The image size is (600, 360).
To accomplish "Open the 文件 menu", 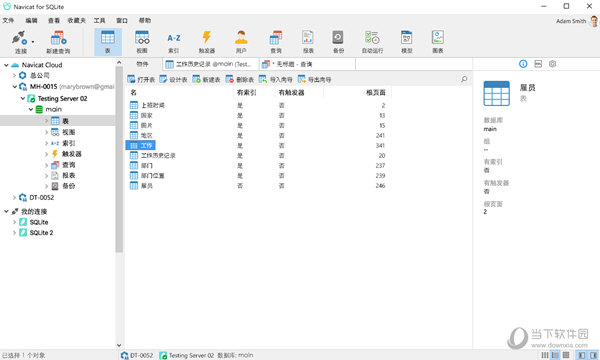I will (x=8, y=20).
